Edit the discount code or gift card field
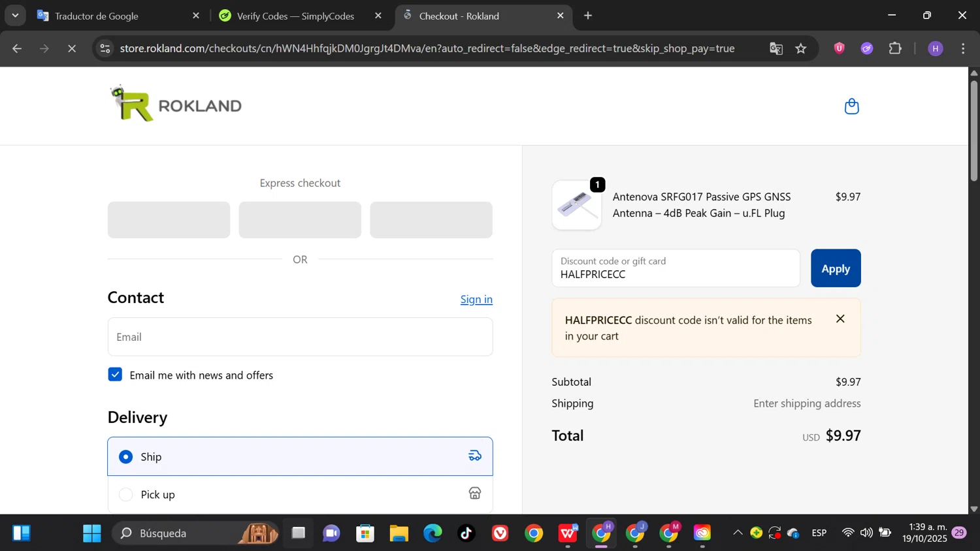Image resolution: width=980 pixels, height=551 pixels. 676,268
